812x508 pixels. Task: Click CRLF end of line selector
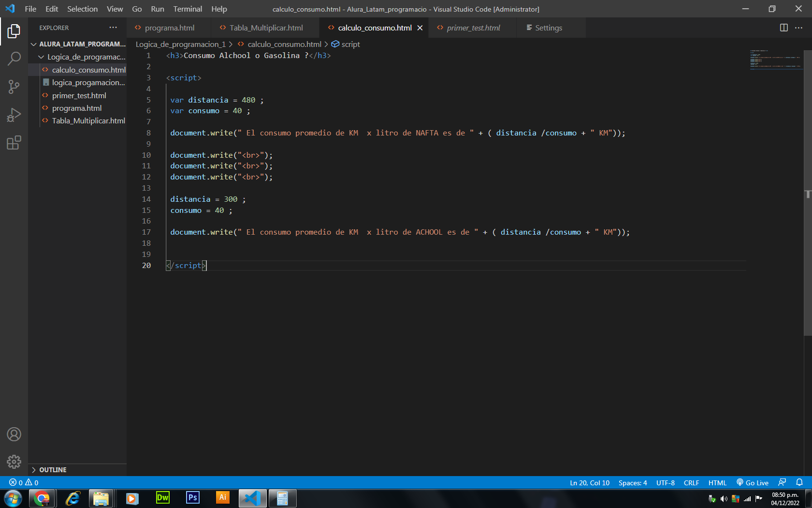691,482
